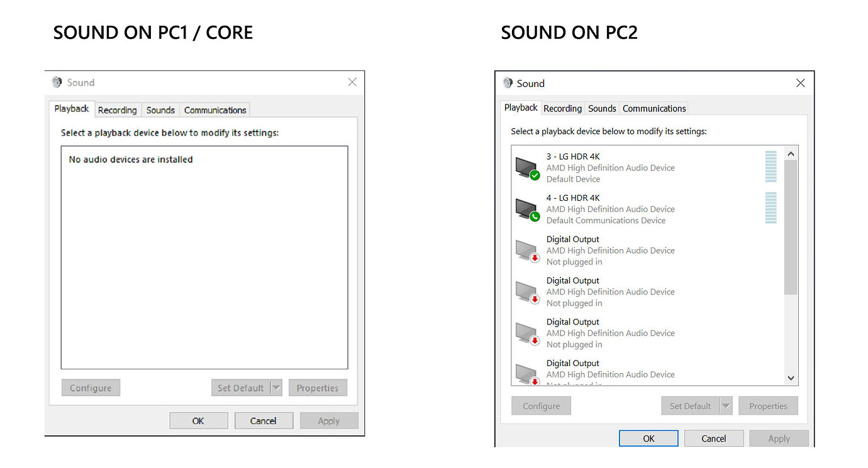Open Communications tab in PC1 dialog

pyautogui.click(x=215, y=110)
